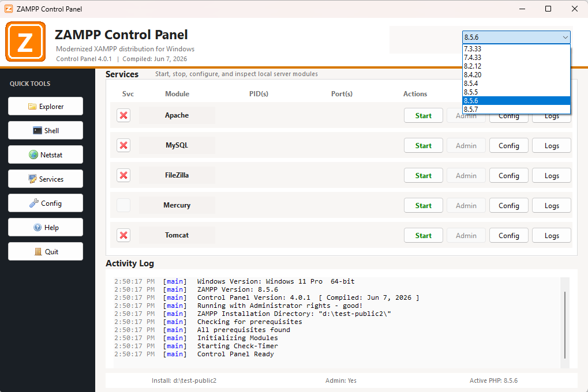Screen dimensions: 588x392
Task: Open Help from the sidebar
Action: tap(46, 228)
